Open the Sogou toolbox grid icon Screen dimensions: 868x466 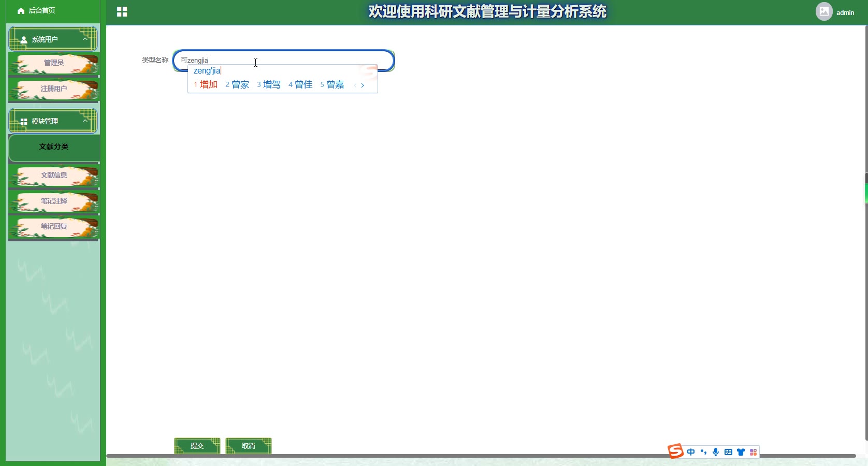pyautogui.click(x=753, y=452)
